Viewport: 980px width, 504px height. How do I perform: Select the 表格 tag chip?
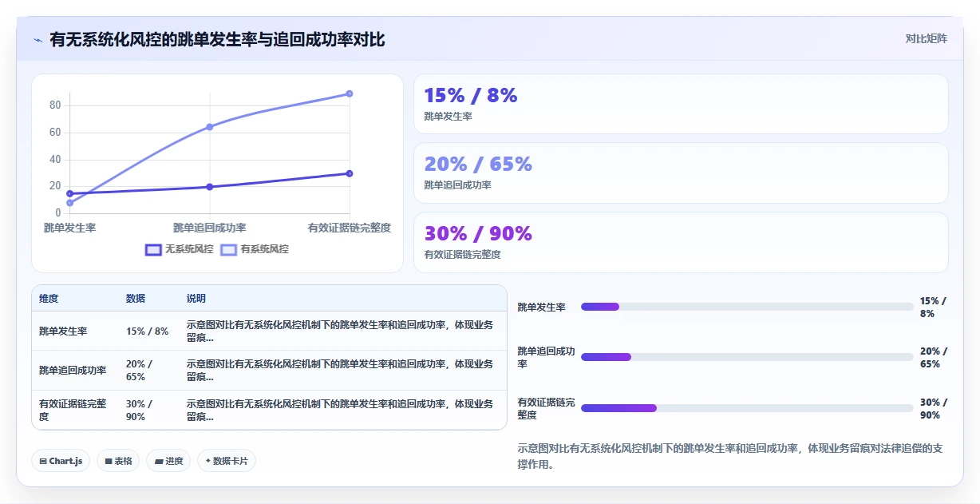(x=118, y=461)
